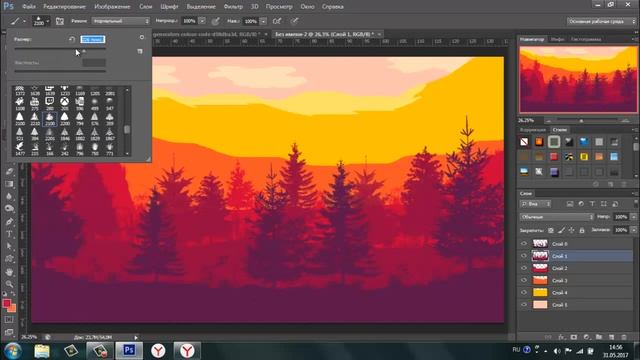The width and height of the screenshot is (640, 360).
Task: Click the foreground red color swatch
Action: (7, 304)
